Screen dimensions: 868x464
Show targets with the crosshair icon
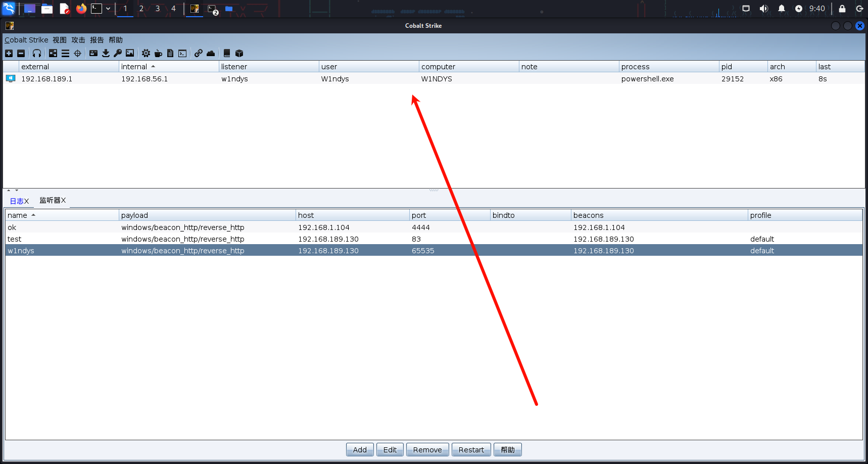78,53
